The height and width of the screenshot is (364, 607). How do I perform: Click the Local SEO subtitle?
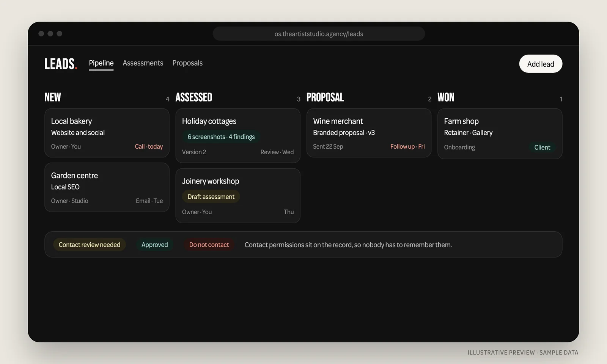[65, 187]
